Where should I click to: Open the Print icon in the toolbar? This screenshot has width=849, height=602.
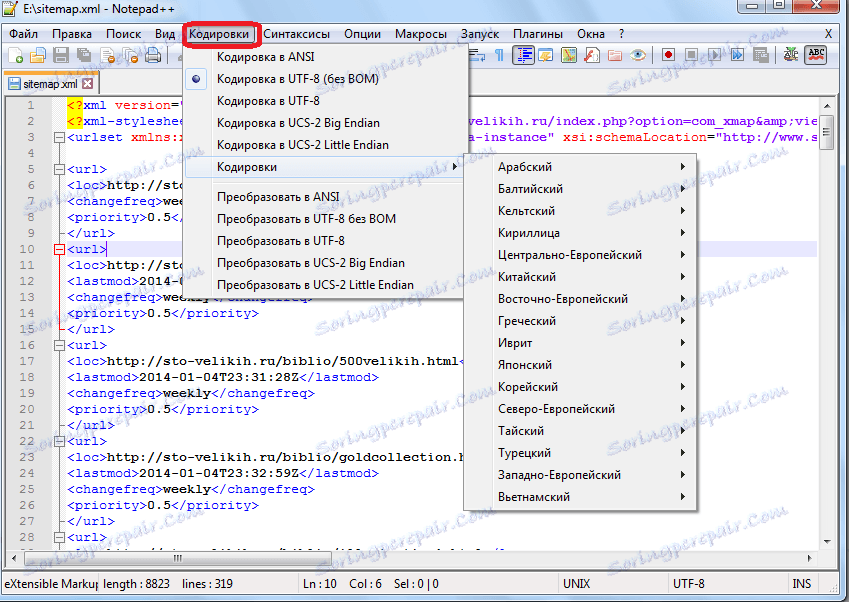point(154,55)
